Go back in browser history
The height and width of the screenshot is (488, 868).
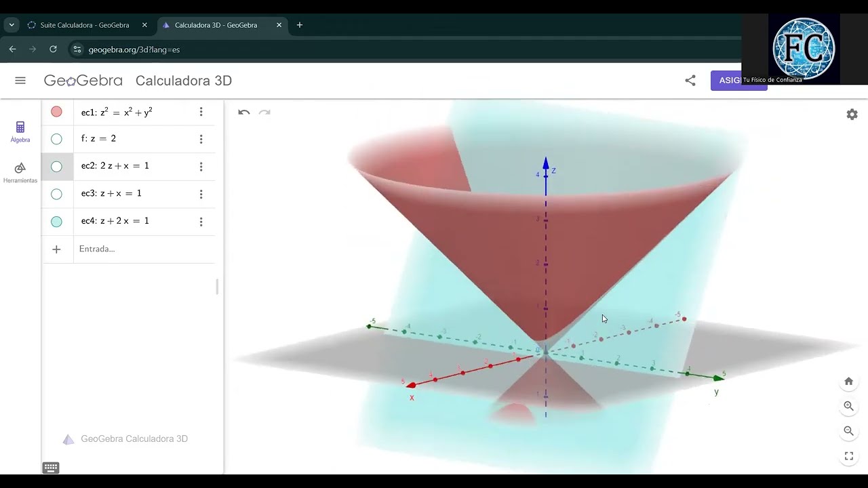coord(12,49)
